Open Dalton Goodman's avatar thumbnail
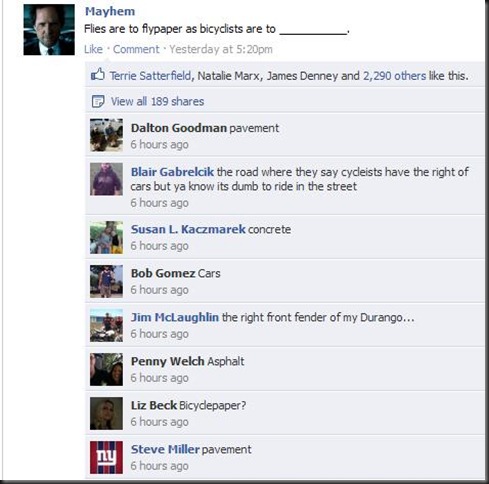Viewport: 489px width, 484px height. coord(106,135)
